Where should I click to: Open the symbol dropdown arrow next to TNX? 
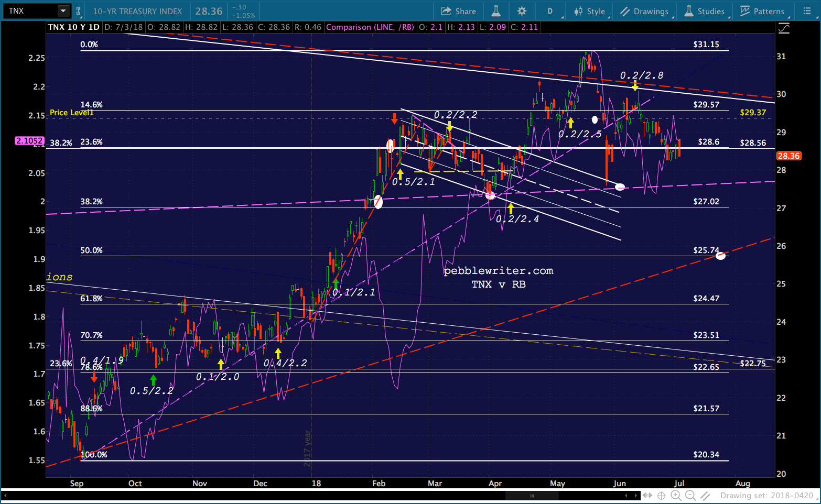(63, 11)
